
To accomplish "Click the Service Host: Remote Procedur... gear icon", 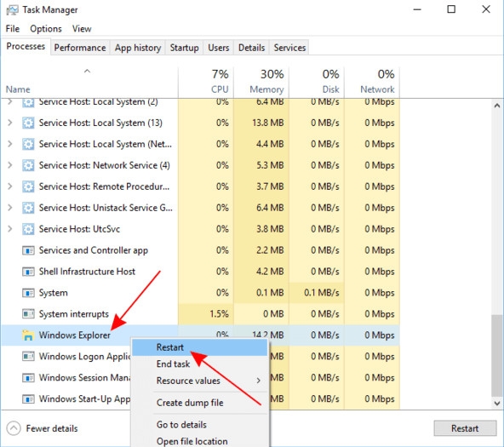I will pyautogui.click(x=28, y=186).
